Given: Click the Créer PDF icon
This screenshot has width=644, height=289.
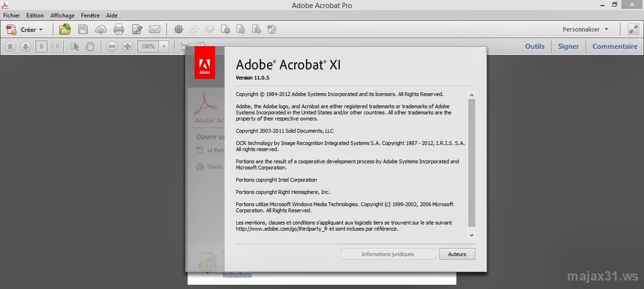Looking at the screenshot, I should pyautogui.click(x=11, y=30).
